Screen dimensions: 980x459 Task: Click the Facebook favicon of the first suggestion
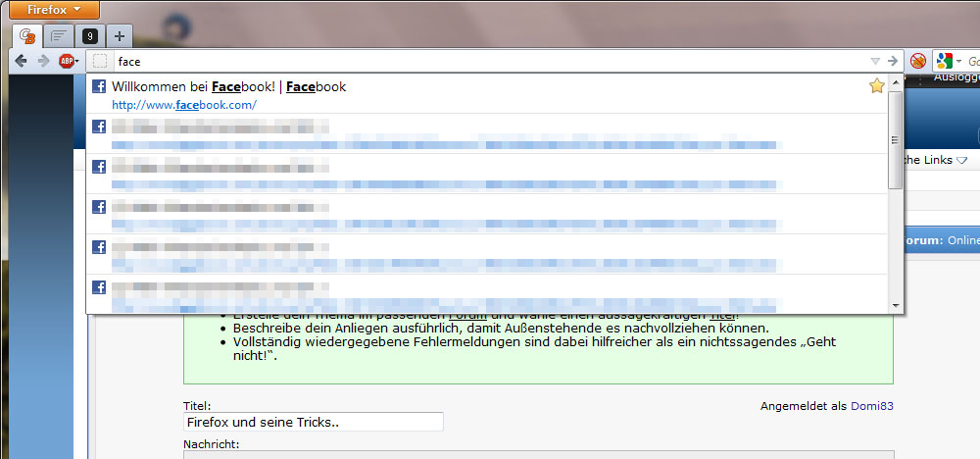point(99,87)
